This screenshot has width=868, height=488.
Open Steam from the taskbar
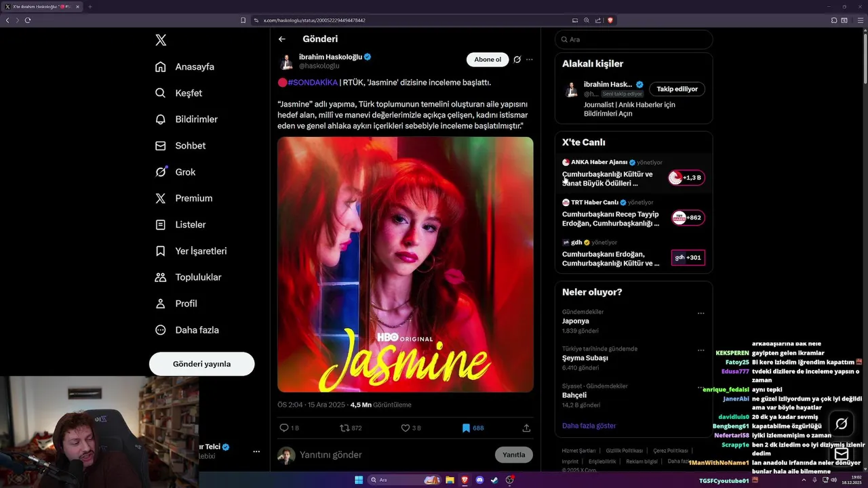click(494, 480)
